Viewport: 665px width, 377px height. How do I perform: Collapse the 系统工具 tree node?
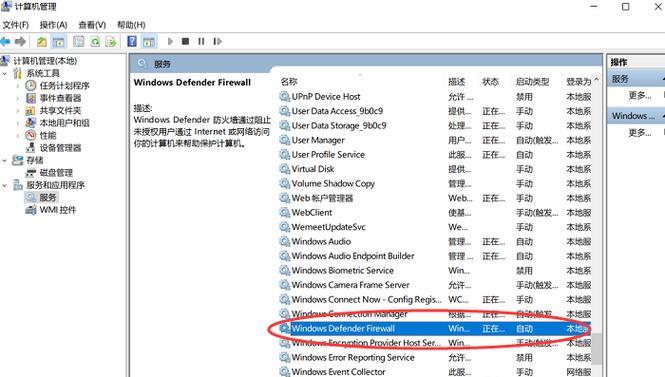point(5,74)
